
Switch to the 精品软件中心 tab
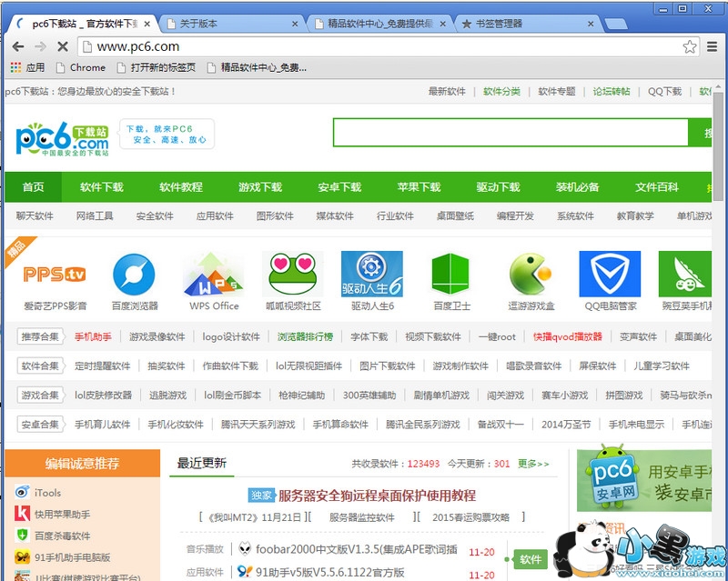379,24
